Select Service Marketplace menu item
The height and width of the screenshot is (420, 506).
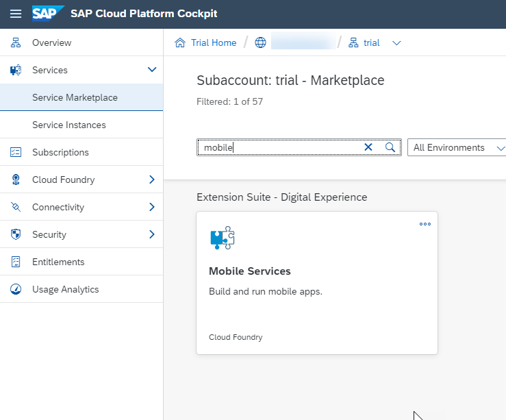click(81, 97)
